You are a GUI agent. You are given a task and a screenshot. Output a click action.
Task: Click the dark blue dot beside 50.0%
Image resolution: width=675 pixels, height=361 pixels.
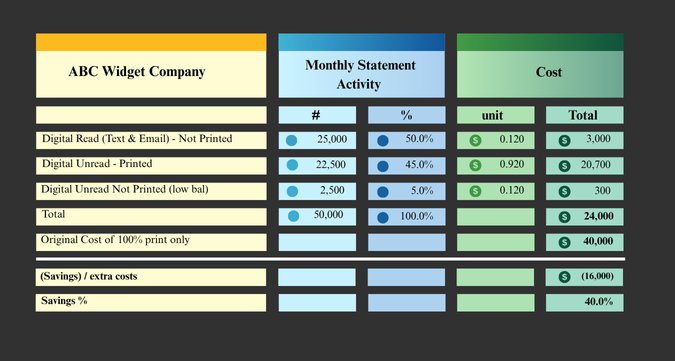[383, 141]
